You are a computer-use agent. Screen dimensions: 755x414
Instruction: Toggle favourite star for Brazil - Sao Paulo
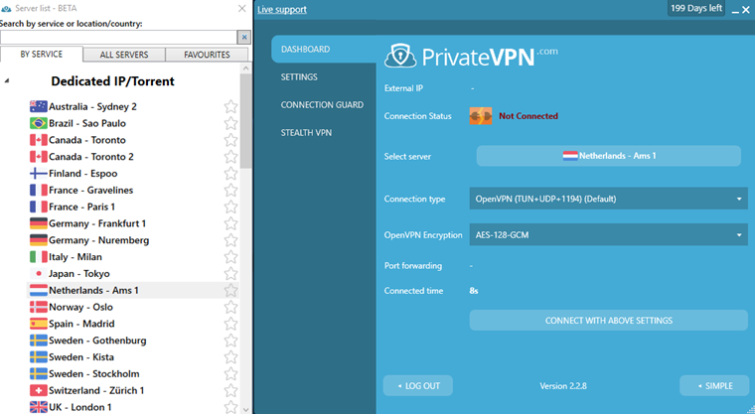(231, 123)
